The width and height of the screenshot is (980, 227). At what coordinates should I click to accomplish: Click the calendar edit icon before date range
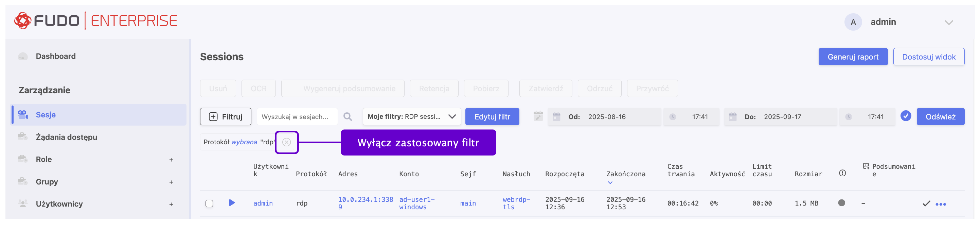pos(538,116)
